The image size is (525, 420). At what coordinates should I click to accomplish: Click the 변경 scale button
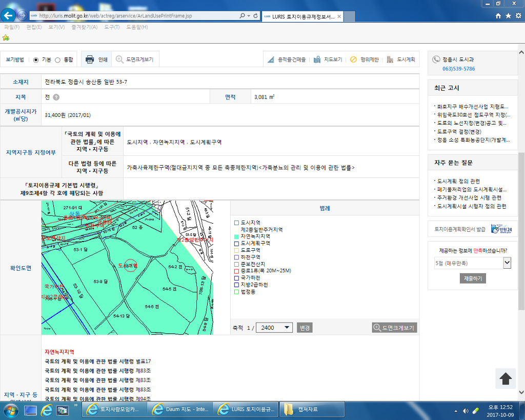click(305, 328)
